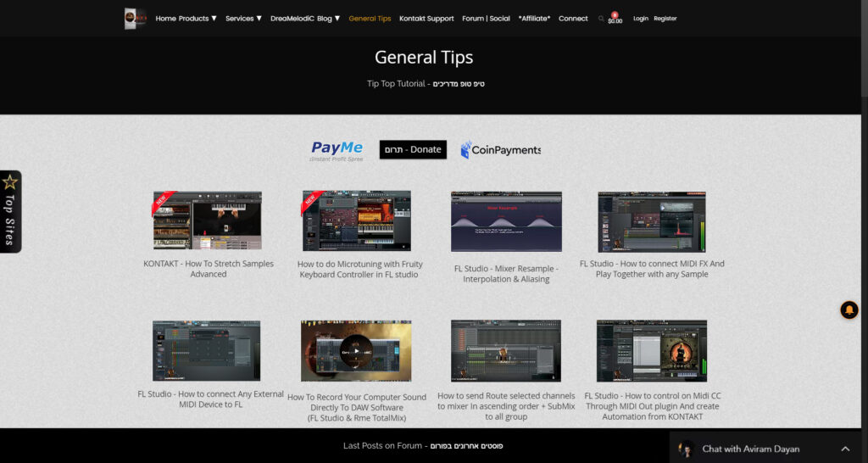Image resolution: width=868 pixels, height=463 pixels.
Task: Click 'How to connect MIDI FX And Play Together' title
Action: (652, 269)
